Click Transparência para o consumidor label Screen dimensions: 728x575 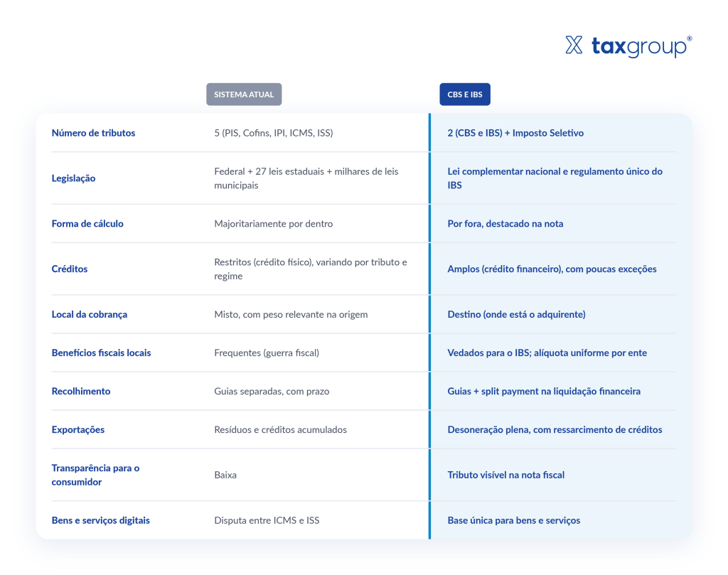click(95, 475)
